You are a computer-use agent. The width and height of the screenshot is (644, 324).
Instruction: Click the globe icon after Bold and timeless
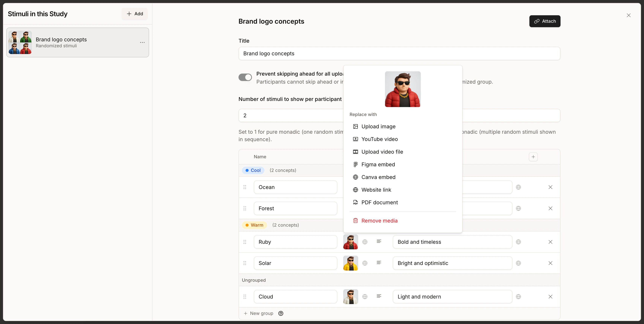[x=519, y=242]
